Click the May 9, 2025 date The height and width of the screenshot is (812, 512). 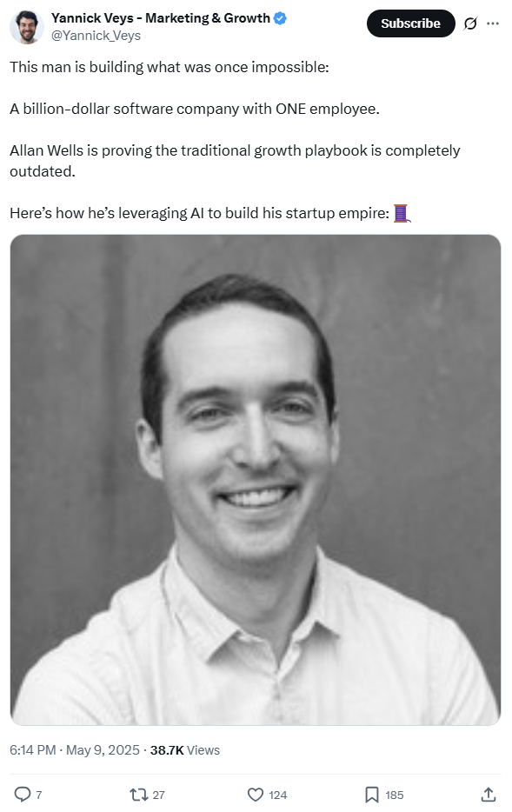[x=103, y=750]
